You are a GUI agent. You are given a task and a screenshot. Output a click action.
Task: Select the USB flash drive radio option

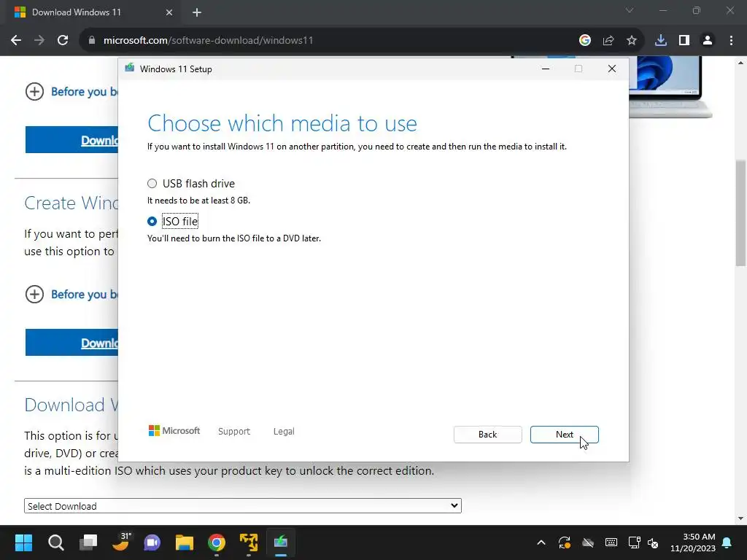pyautogui.click(x=152, y=183)
